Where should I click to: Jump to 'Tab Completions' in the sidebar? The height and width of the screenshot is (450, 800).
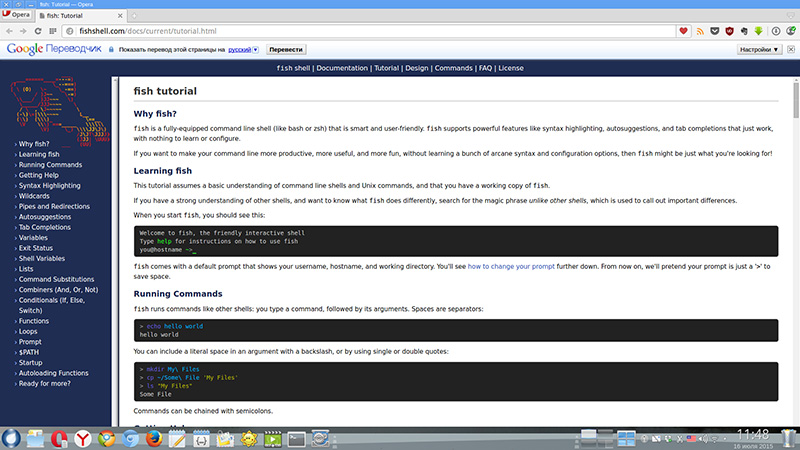coord(44,227)
